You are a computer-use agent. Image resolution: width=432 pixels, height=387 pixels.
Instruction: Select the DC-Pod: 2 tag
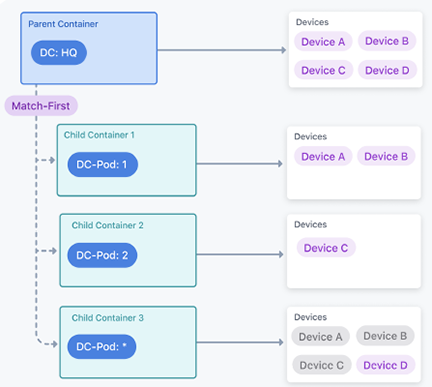coord(102,255)
